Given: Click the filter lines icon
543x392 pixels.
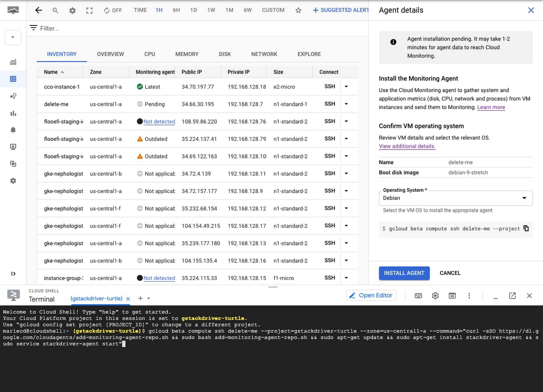Looking at the screenshot, I should [x=33, y=28].
